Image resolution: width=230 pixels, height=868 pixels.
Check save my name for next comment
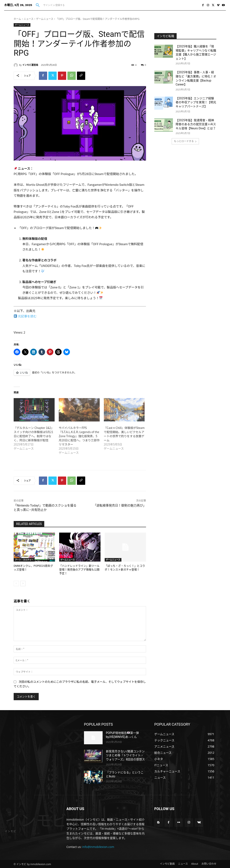point(15,682)
